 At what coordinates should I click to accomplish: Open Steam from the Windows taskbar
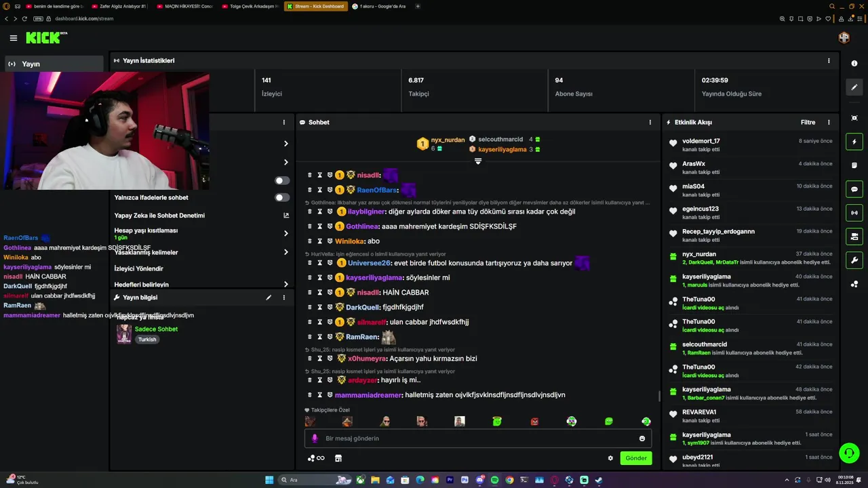[x=599, y=480]
